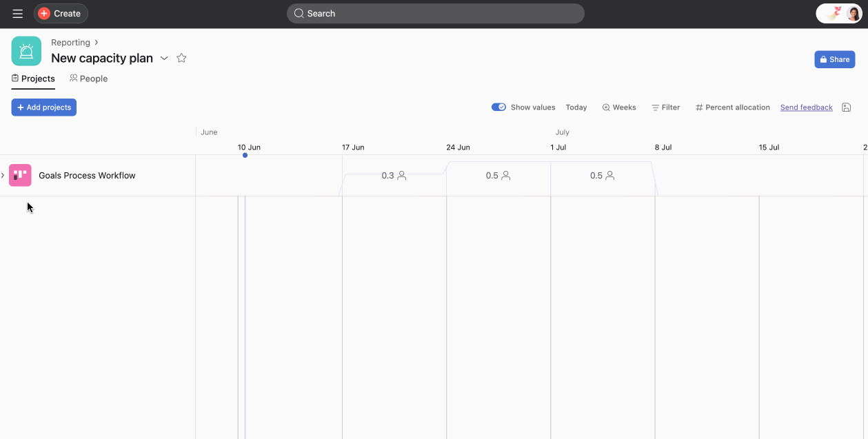Star the New capacity plan as favorite
The height and width of the screenshot is (439, 868).
point(181,58)
